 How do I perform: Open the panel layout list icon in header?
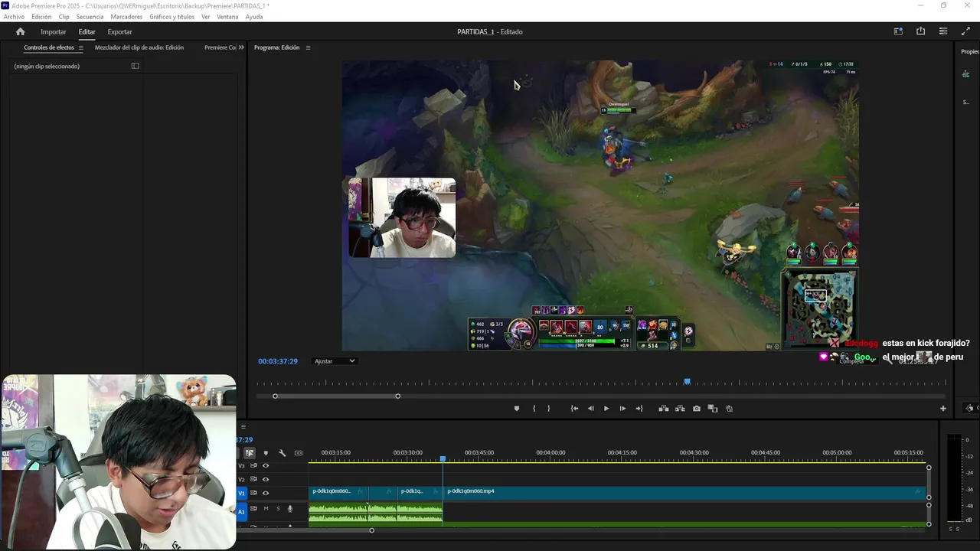(943, 31)
